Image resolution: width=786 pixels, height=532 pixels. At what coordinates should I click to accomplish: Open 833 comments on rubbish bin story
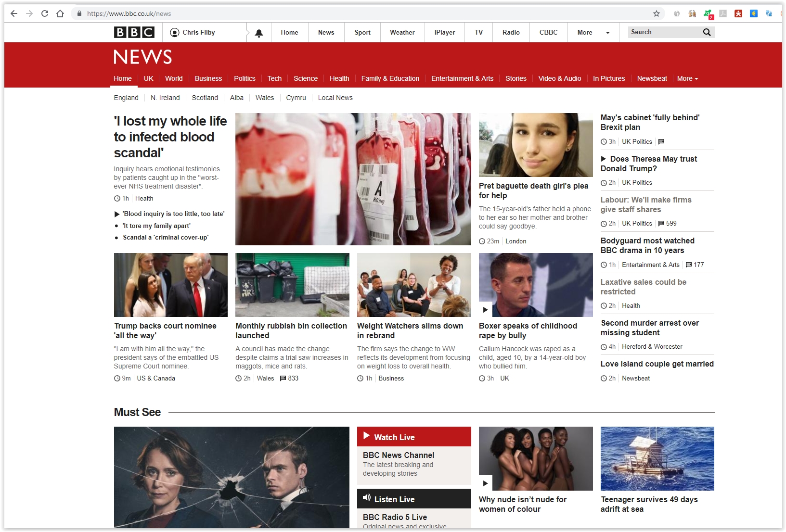(x=289, y=378)
